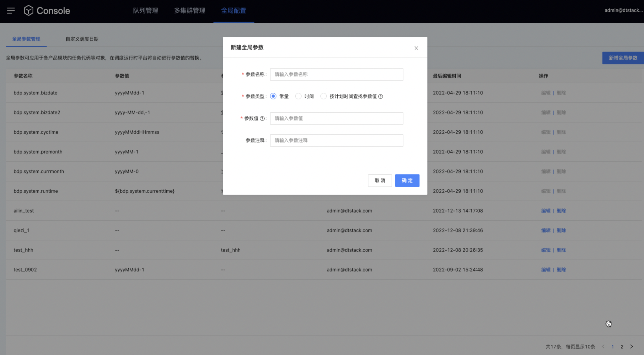Delete the test_hhh parameter
The image size is (644, 355).
coord(561,250)
